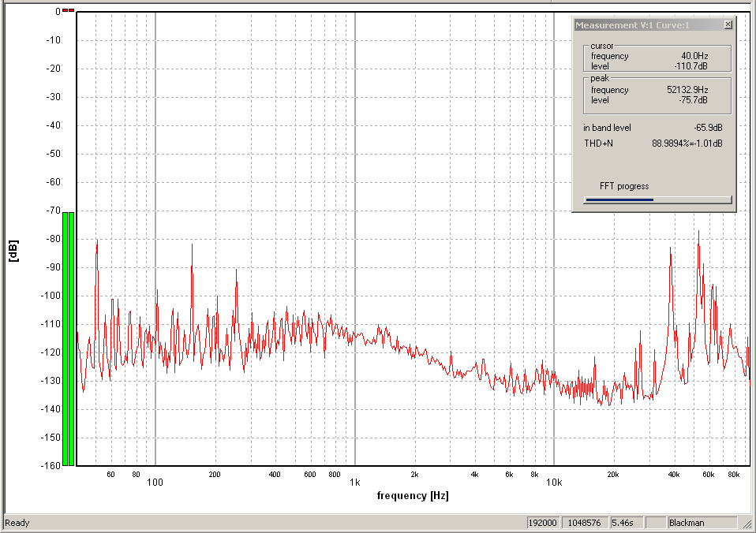Click the Ready status text

pos(17,523)
